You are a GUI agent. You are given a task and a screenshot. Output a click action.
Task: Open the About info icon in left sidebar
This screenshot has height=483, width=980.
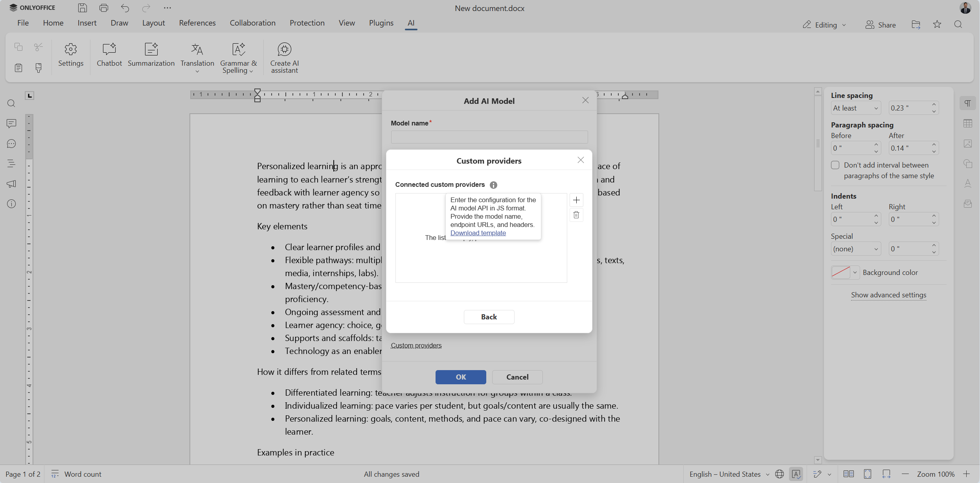[x=11, y=204]
